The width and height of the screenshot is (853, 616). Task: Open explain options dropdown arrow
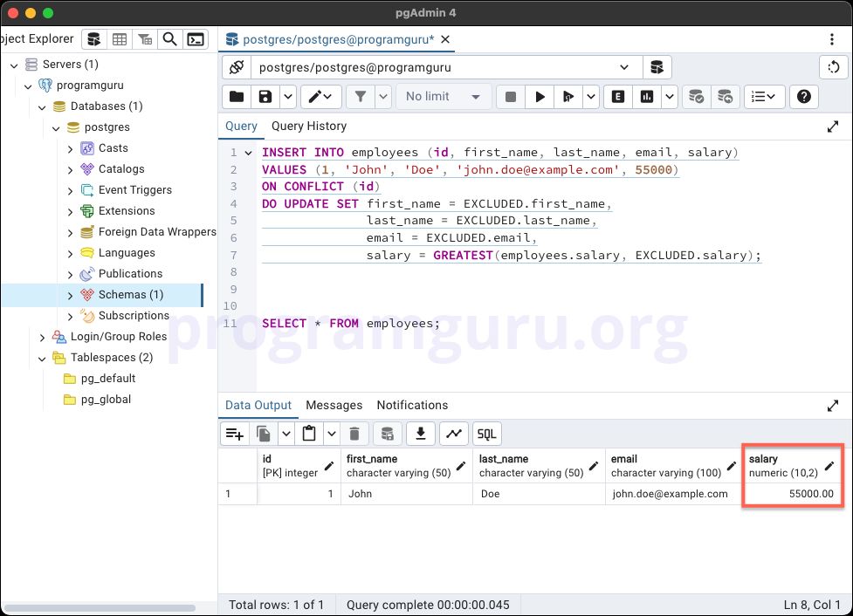[670, 97]
